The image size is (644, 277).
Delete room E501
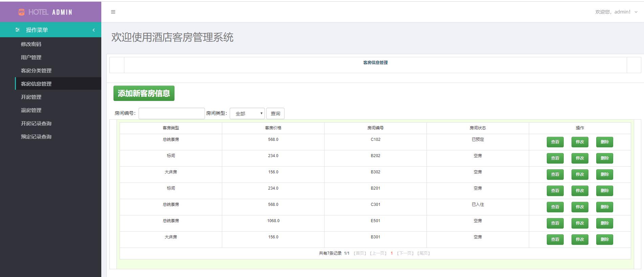[604, 223]
